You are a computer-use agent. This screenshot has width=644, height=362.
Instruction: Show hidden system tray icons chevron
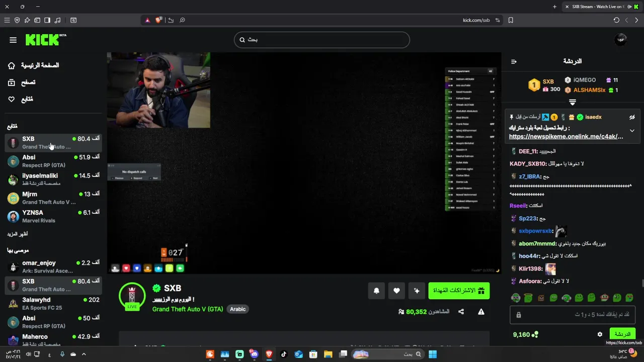click(84, 354)
